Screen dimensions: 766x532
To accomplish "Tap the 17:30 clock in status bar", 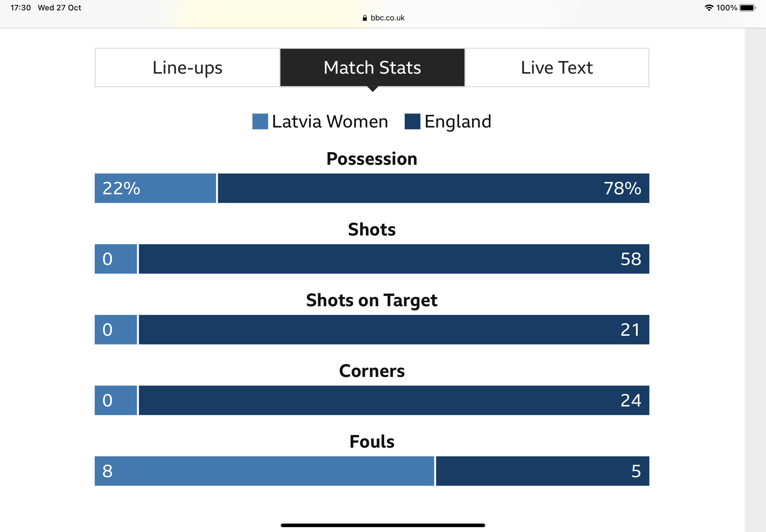I will pyautogui.click(x=21, y=8).
